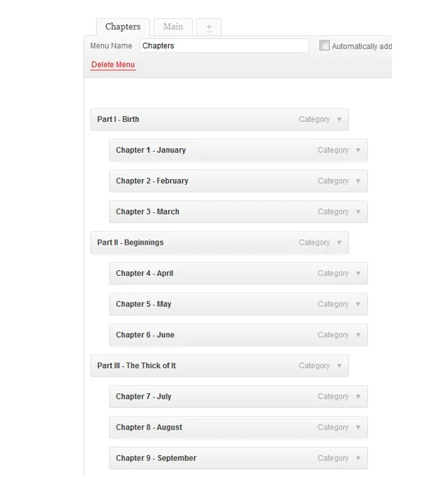Click the Delete Menu link
448x491 pixels.
click(x=113, y=64)
